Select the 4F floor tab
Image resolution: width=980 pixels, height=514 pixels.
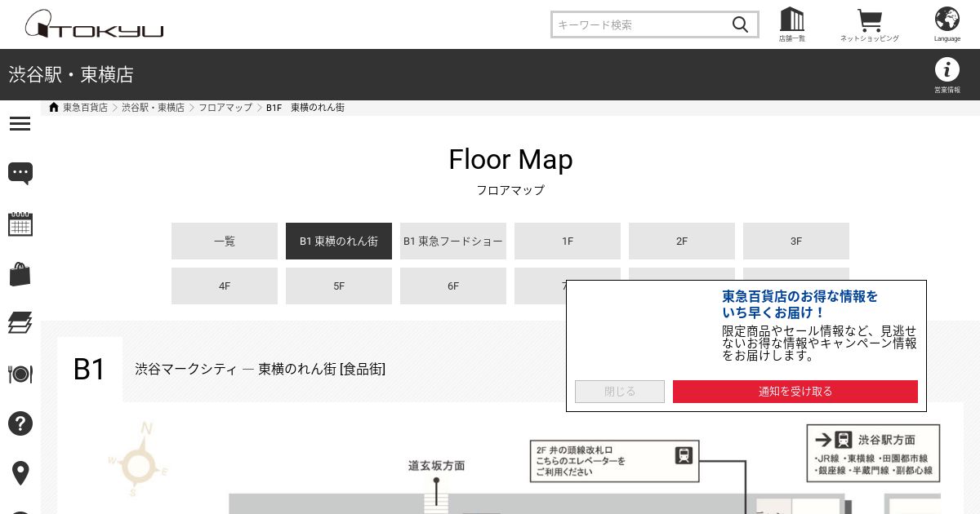[225, 286]
